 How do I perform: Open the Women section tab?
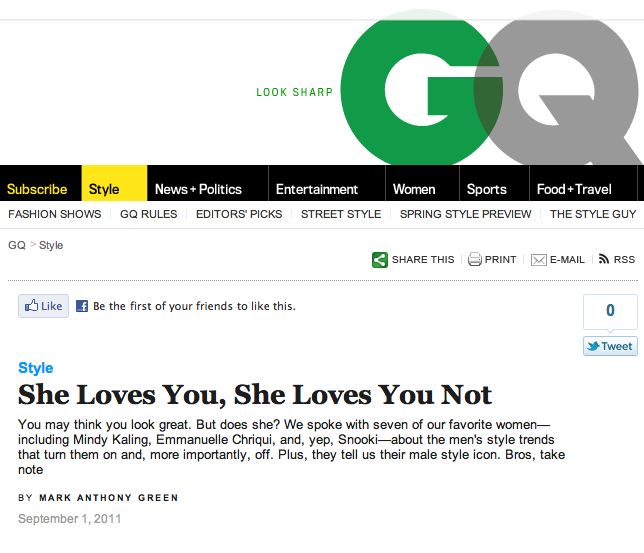click(414, 189)
